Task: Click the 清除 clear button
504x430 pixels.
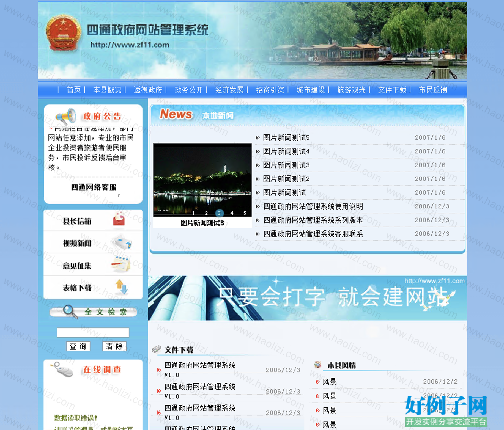Action: (114, 346)
